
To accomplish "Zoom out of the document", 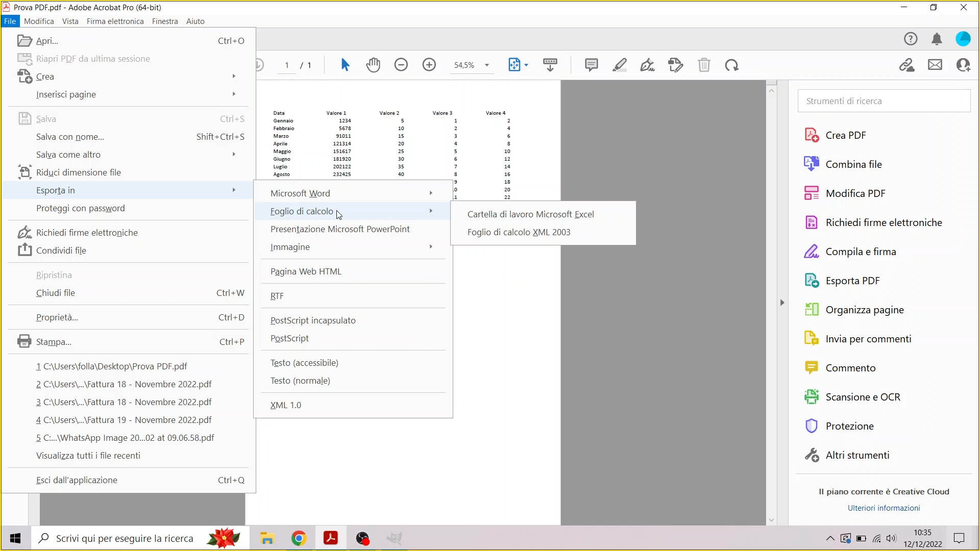I will (x=402, y=65).
